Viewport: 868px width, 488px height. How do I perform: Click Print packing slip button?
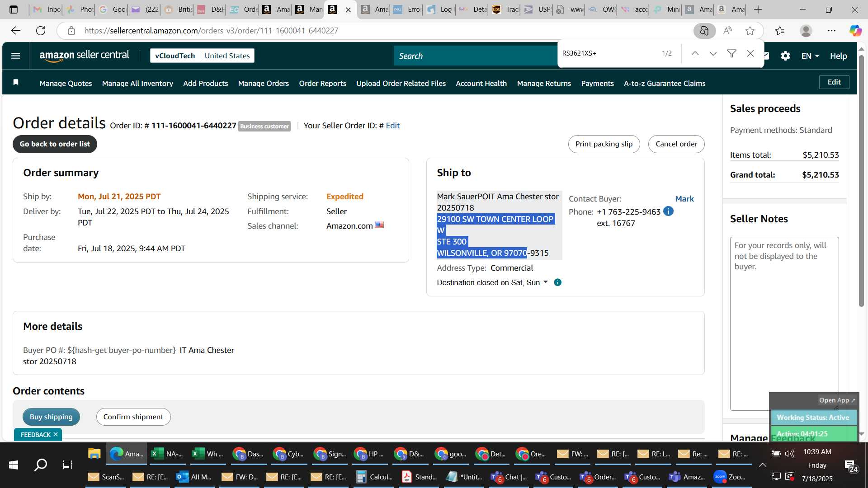[604, 144]
